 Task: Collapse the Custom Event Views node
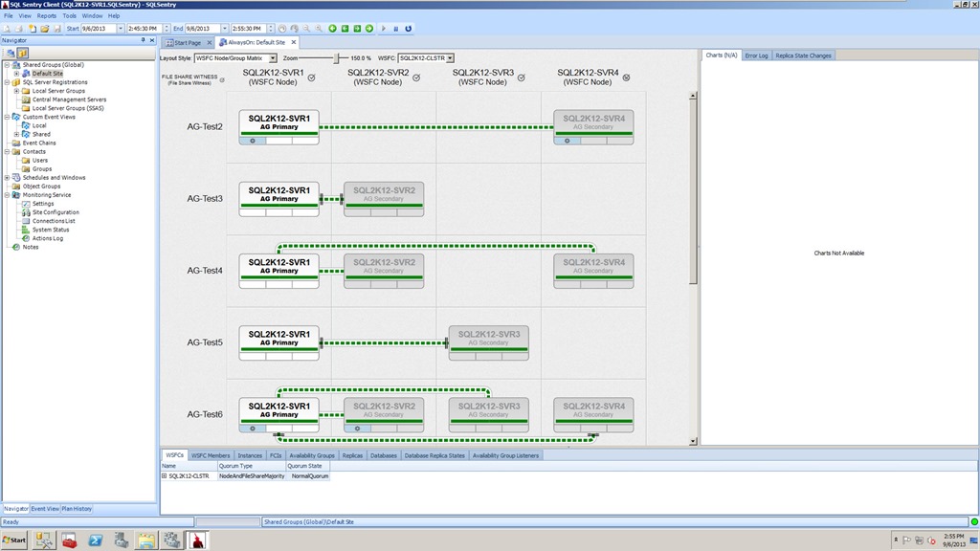click(8, 117)
